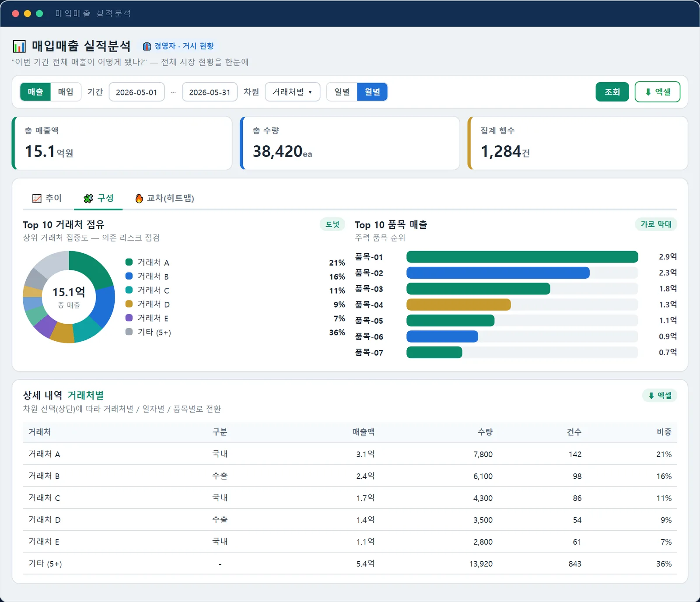Click the start date field 2026-05-01
This screenshot has width=700, height=602.
coord(136,92)
